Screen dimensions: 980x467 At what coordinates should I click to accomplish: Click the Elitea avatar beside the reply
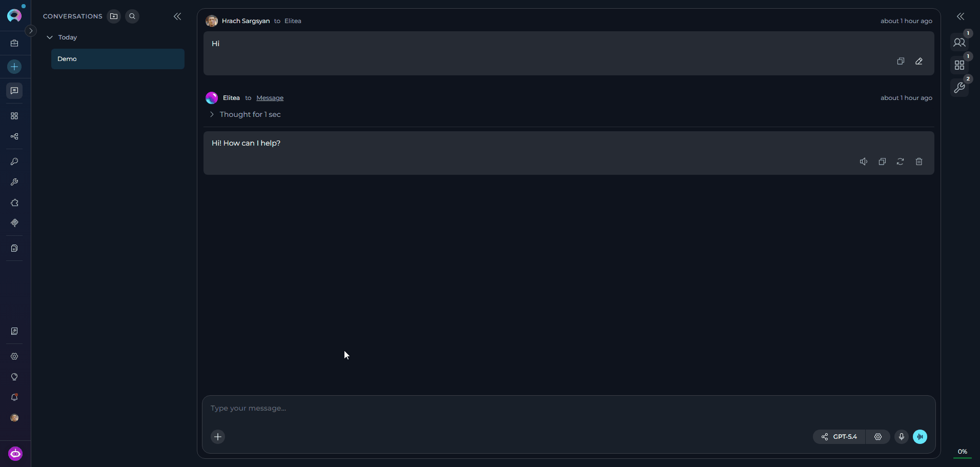[212, 98]
